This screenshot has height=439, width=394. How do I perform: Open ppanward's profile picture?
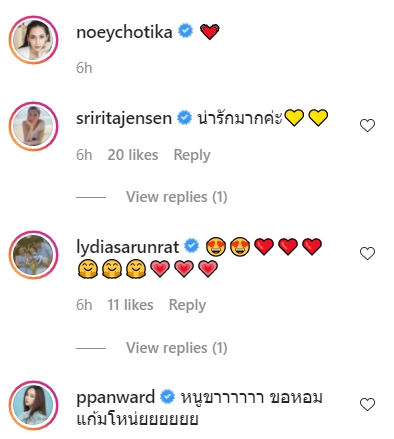click(x=33, y=405)
